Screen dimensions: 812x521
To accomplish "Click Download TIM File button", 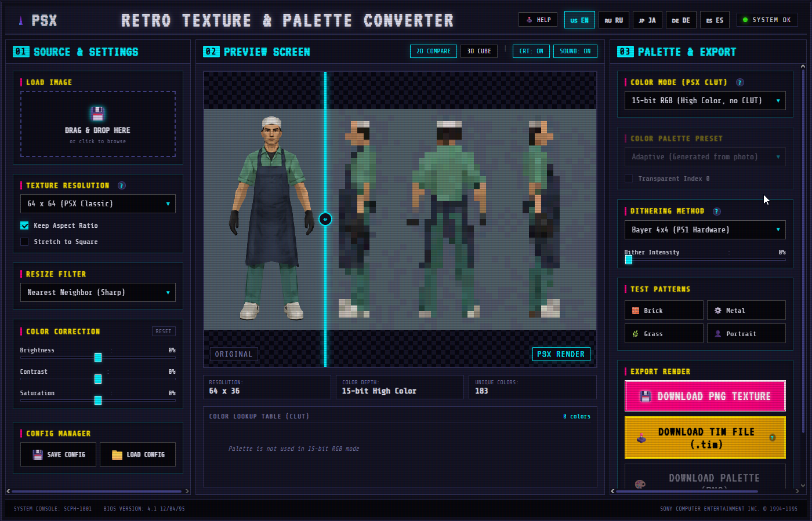I will tap(705, 438).
